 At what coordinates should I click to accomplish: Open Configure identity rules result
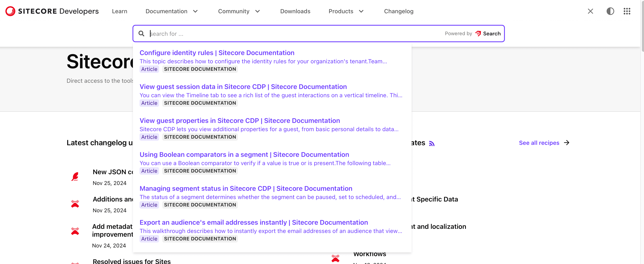[217, 53]
